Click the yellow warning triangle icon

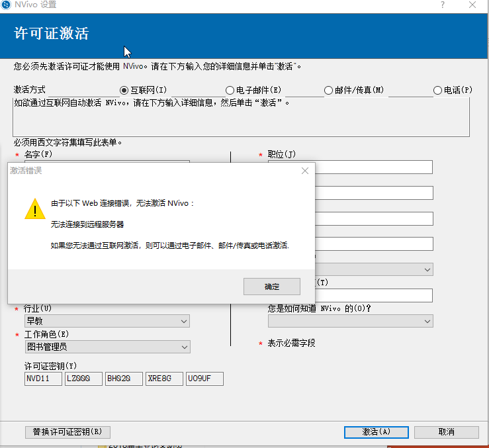(35, 208)
